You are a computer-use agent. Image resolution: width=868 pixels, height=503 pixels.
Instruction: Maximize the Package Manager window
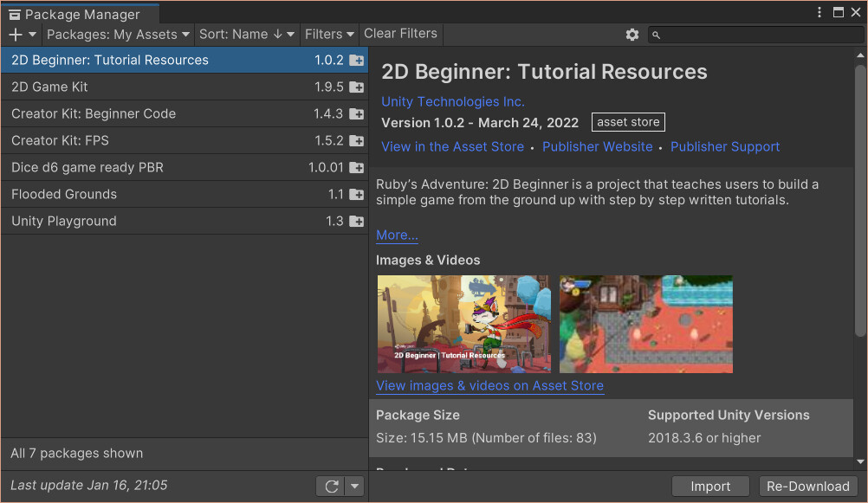[838, 12]
